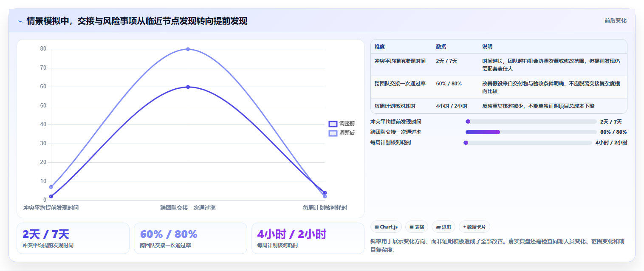Click the large 2天 / 7天 stat card value
The width and height of the screenshot is (644, 271).
pos(46,234)
